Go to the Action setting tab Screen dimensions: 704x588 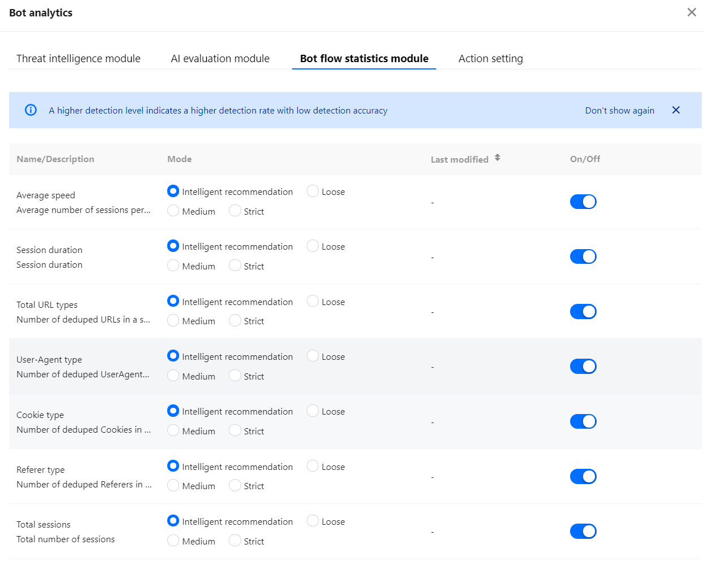point(490,59)
